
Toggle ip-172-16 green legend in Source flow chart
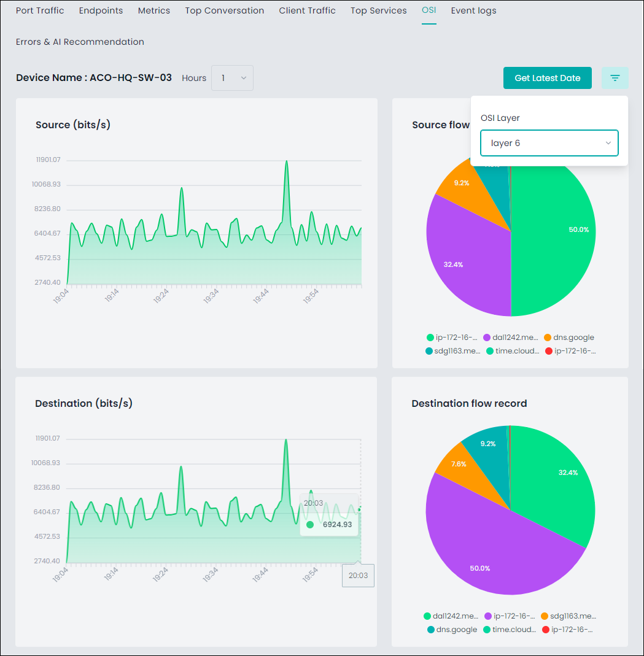pos(452,338)
